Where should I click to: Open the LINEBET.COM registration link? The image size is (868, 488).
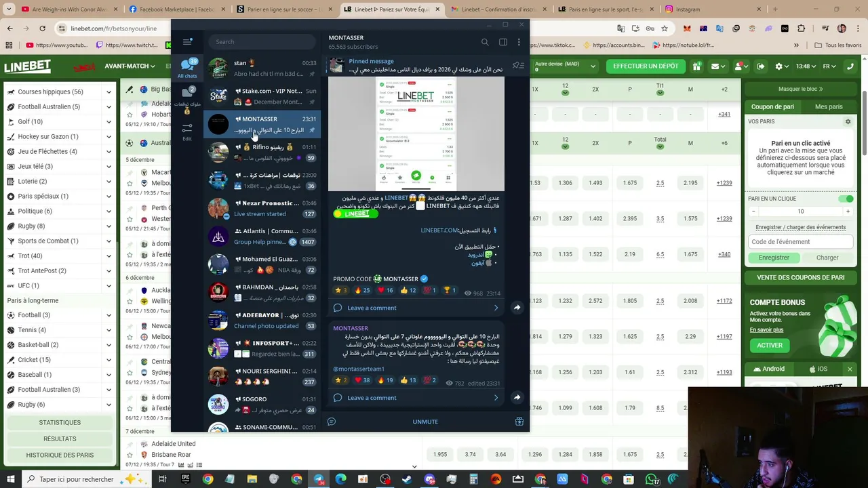(439, 230)
